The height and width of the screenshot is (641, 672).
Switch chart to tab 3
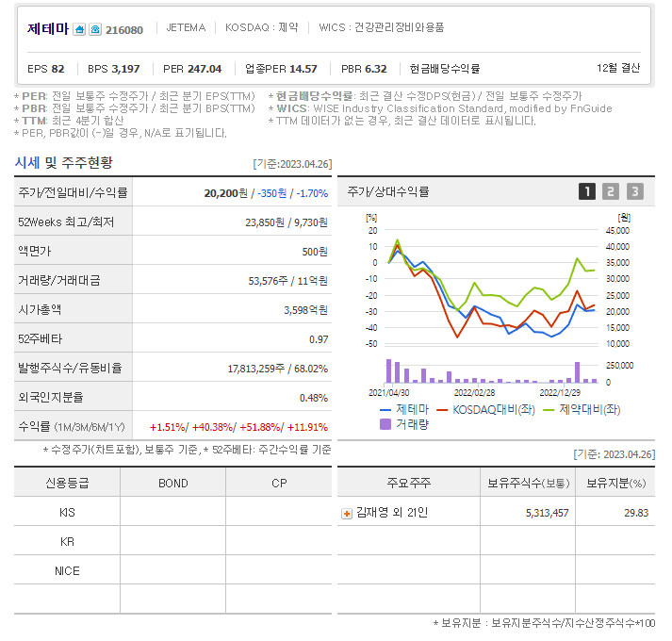pyautogui.click(x=635, y=191)
